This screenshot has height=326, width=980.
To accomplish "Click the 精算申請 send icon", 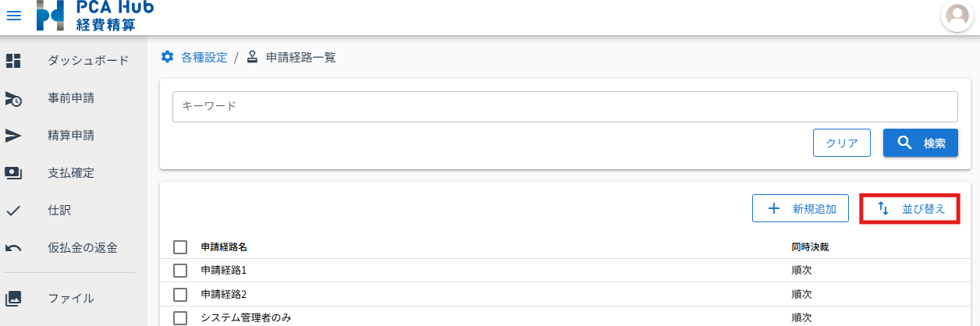I will pyautogui.click(x=13, y=136).
